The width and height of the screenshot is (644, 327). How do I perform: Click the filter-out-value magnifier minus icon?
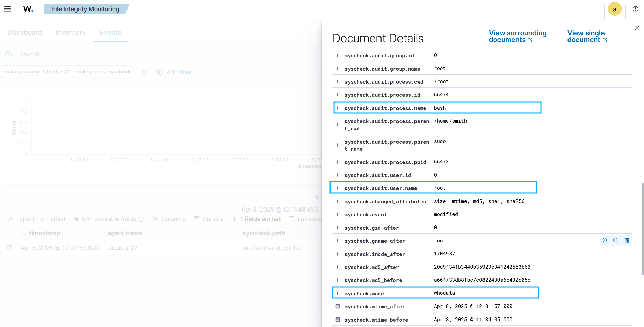click(x=616, y=241)
